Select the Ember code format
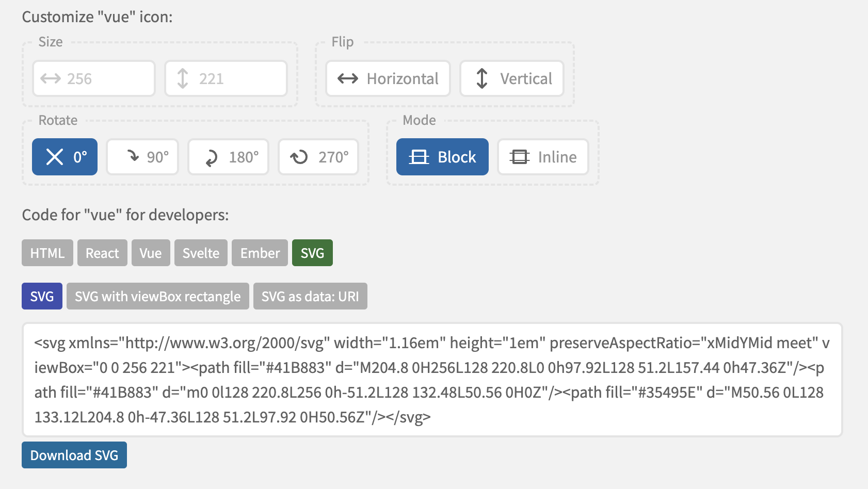 pos(260,253)
